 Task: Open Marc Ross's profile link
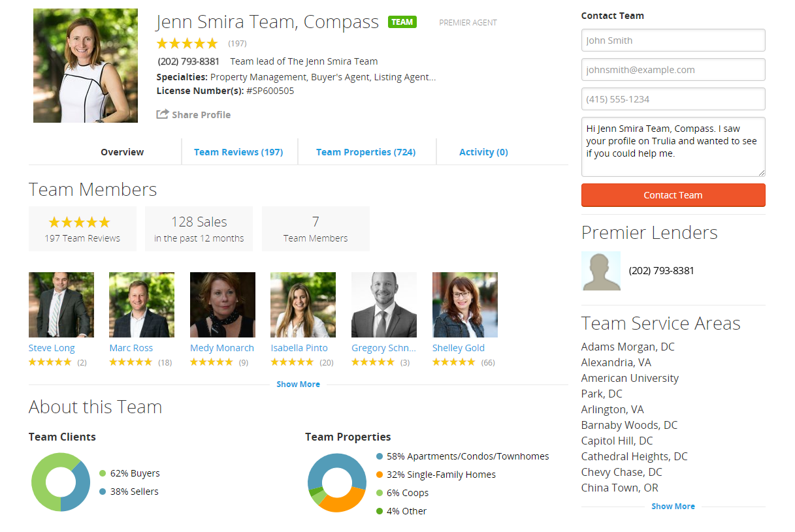tap(131, 348)
